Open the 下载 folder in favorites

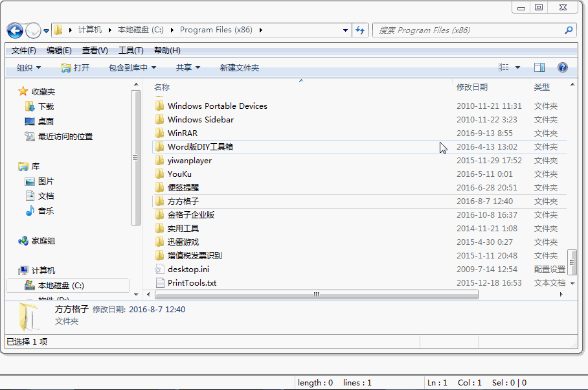tap(46, 106)
